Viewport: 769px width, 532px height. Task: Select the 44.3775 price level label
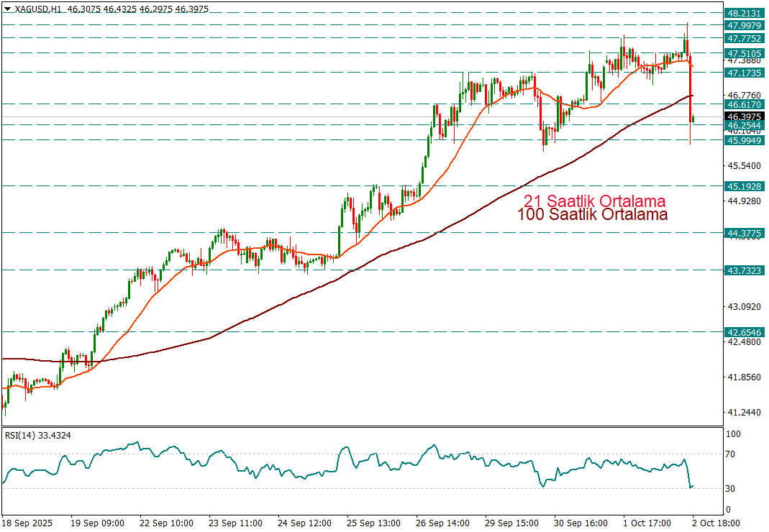click(x=744, y=233)
